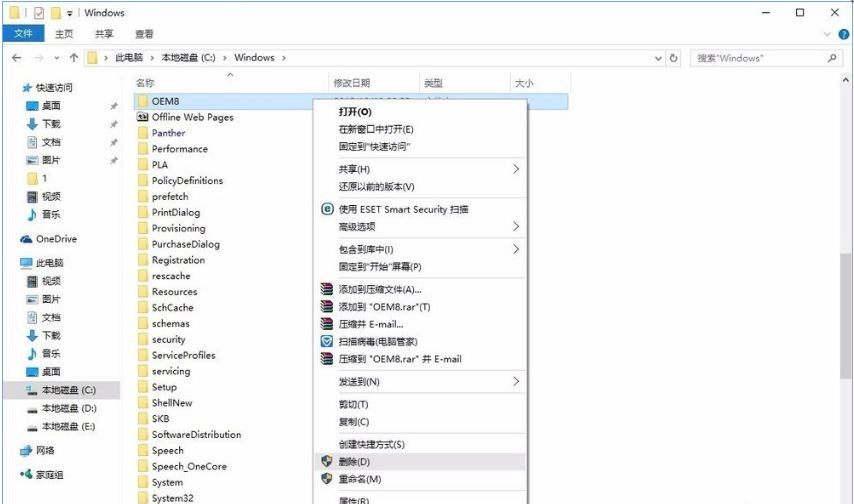854x504 pixels.
Task: Open Help using the blue question mark
Action: tap(843, 34)
